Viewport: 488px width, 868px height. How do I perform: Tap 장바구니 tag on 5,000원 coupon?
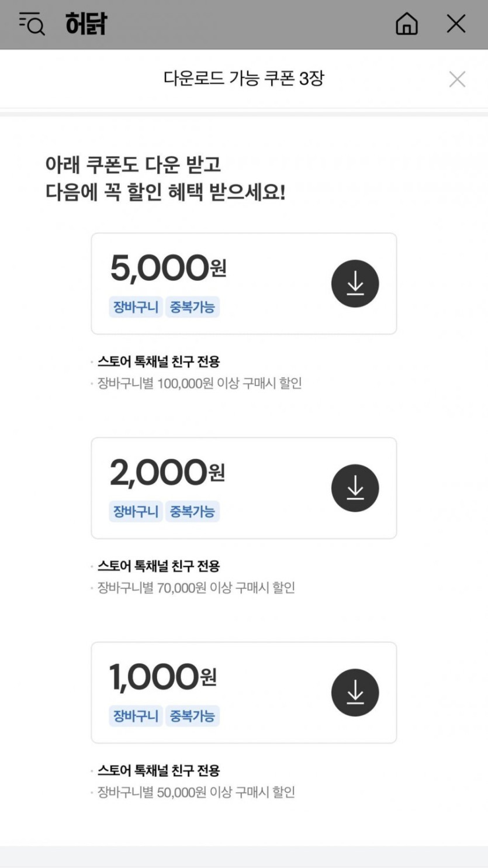click(x=136, y=307)
